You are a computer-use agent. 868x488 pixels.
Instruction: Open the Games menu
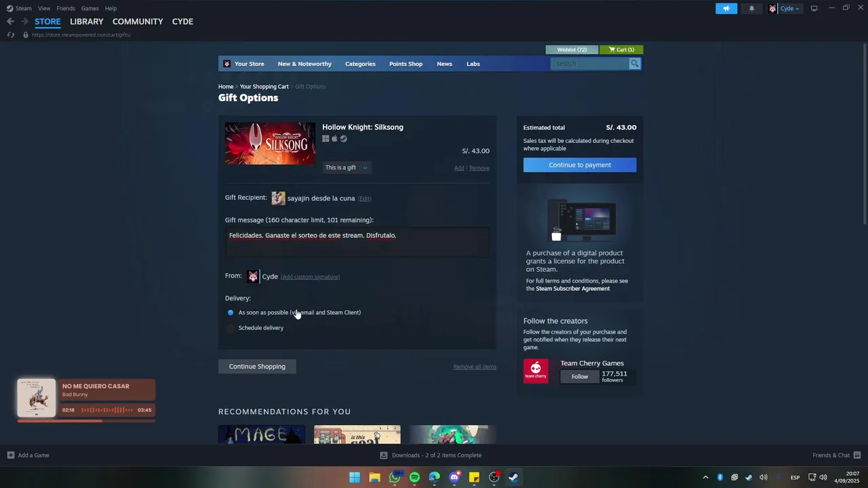pos(90,8)
